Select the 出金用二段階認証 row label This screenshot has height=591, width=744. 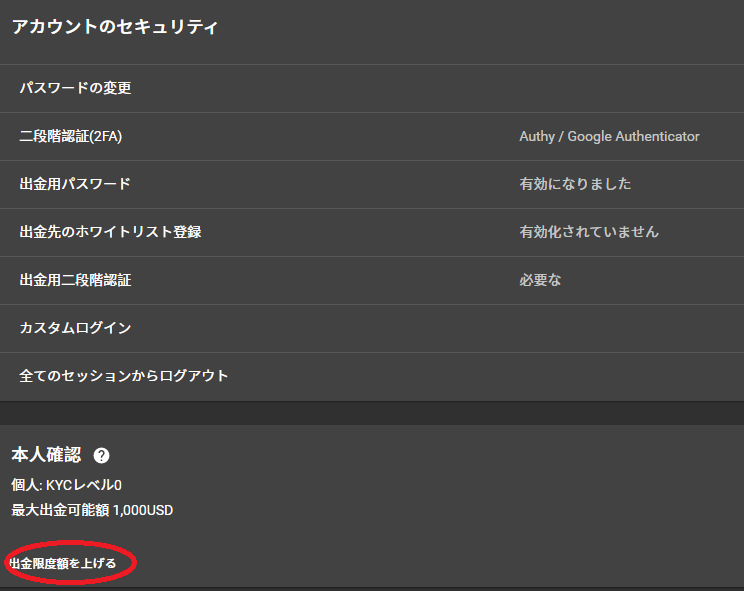pyautogui.click(x=75, y=280)
